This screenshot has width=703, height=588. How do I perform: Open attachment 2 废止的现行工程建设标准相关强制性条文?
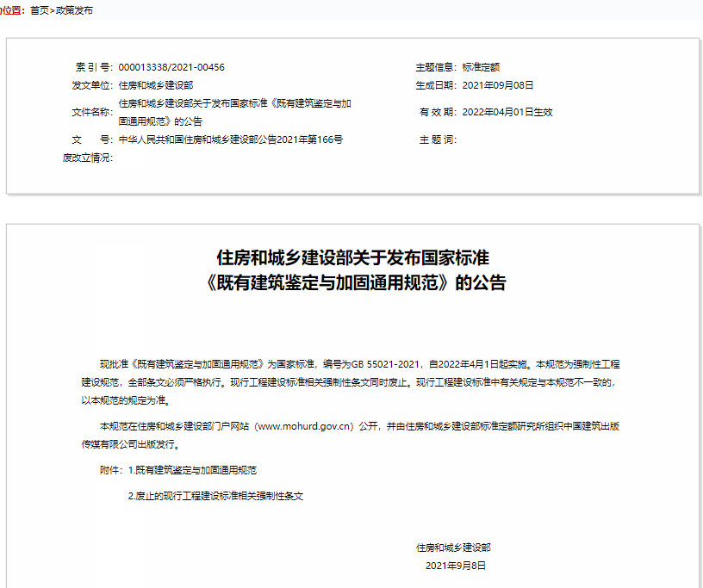click(x=216, y=497)
